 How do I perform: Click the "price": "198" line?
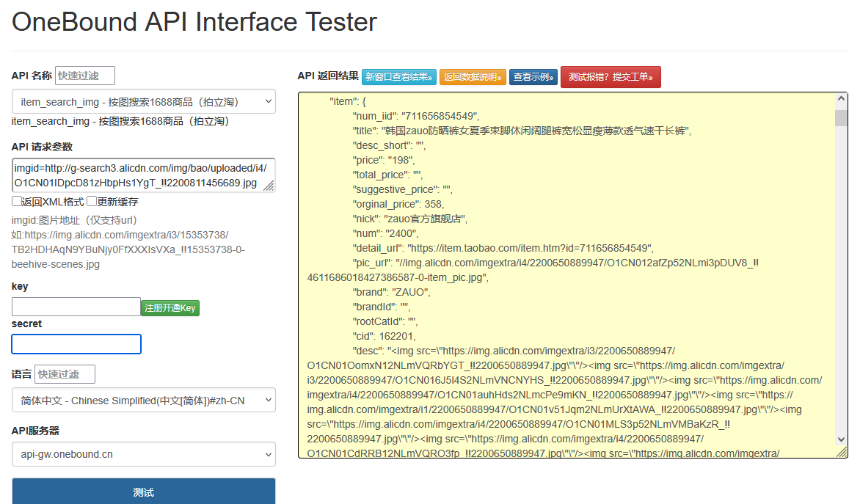pyautogui.click(x=383, y=160)
